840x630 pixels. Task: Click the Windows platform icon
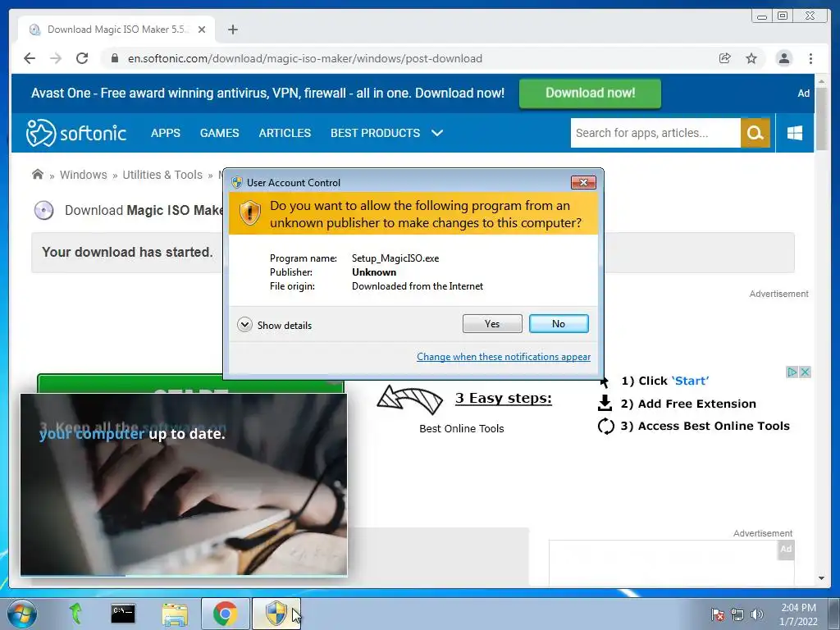click(x=795, y=133)
